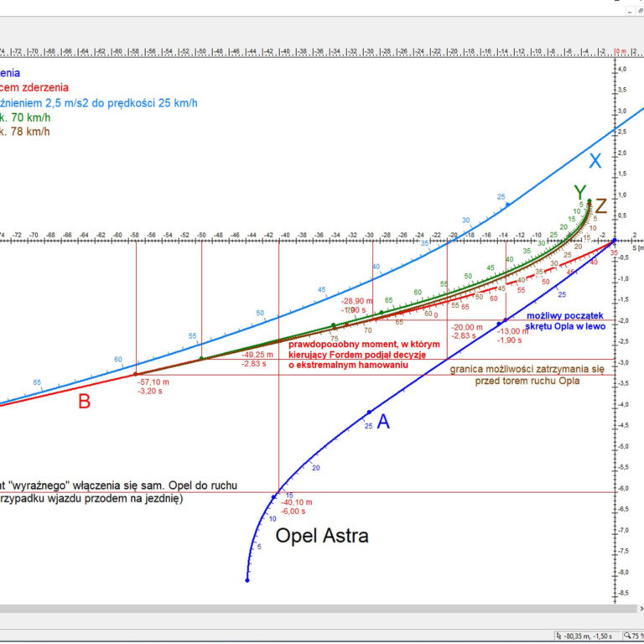Click the dot on curve A near 25
Viewport: 644px width, 644px height.
pos(369,412)
